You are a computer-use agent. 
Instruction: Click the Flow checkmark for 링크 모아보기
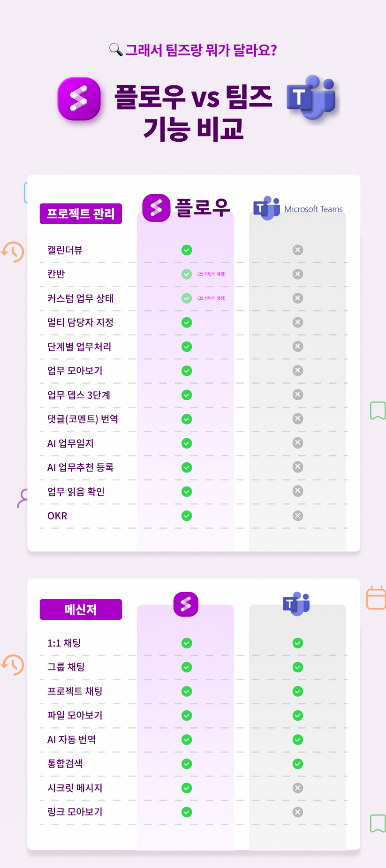(x=187, y=812)
